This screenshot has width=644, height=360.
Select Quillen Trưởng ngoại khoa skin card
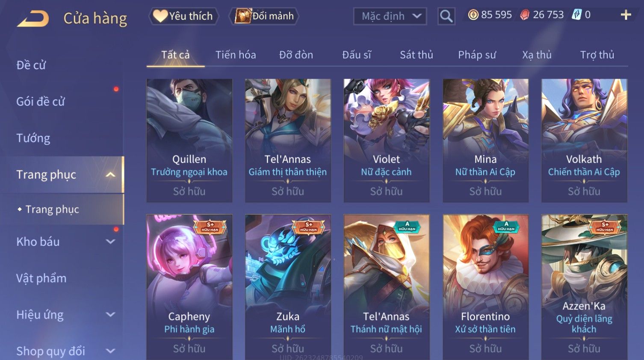[x=189, y=140]
